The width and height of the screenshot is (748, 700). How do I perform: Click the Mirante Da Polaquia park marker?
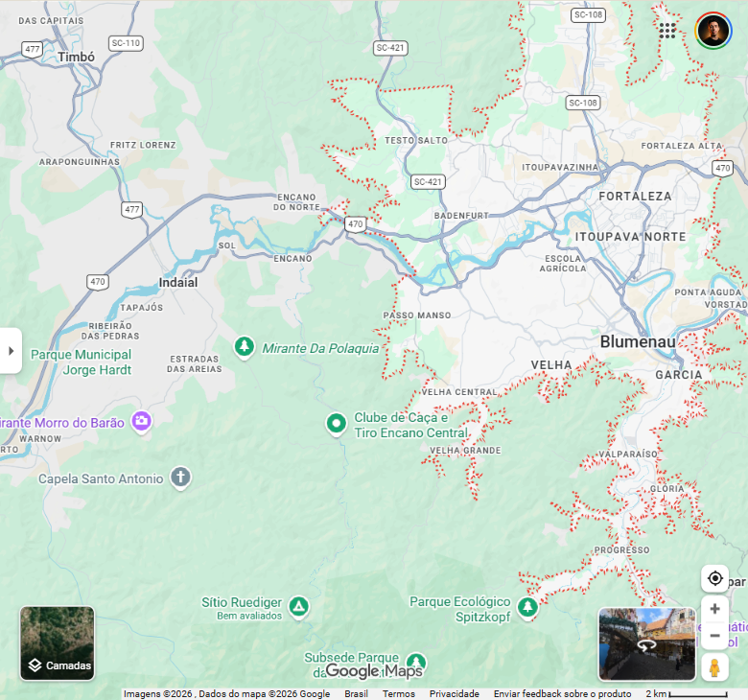[x=245, y=345]
